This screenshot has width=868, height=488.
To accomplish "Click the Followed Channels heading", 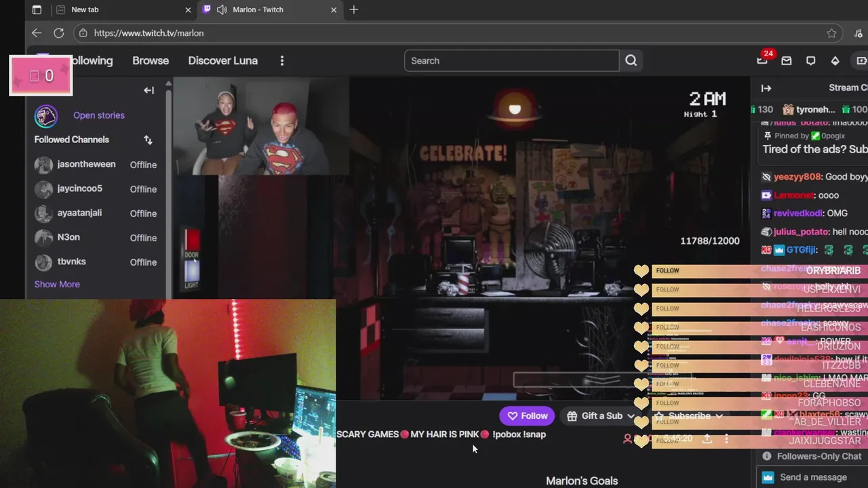I will coord(72,140).
